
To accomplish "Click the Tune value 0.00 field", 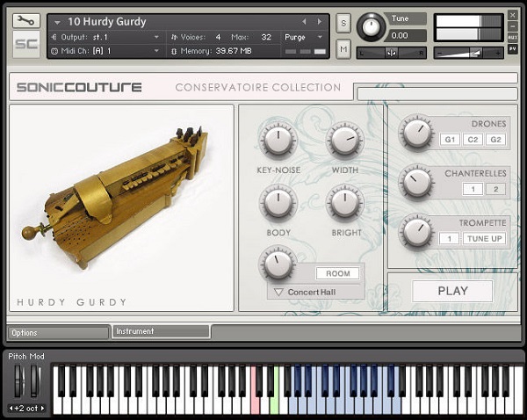I will click(407, 35).
